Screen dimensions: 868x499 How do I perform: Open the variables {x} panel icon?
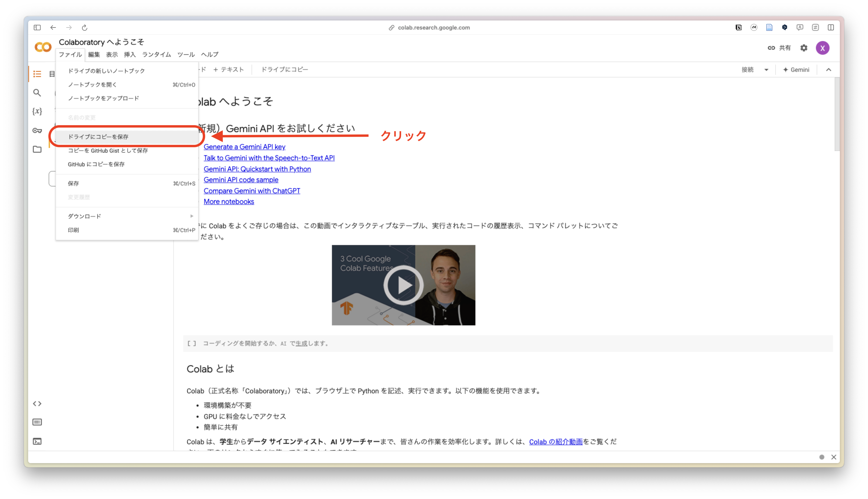coord(37,111)
